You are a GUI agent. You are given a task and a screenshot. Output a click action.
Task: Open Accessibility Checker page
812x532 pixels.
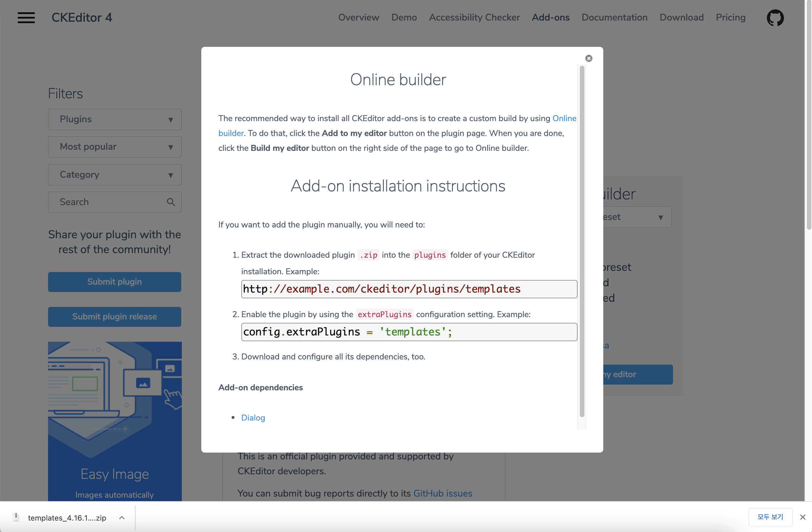(x=474, y=17)
